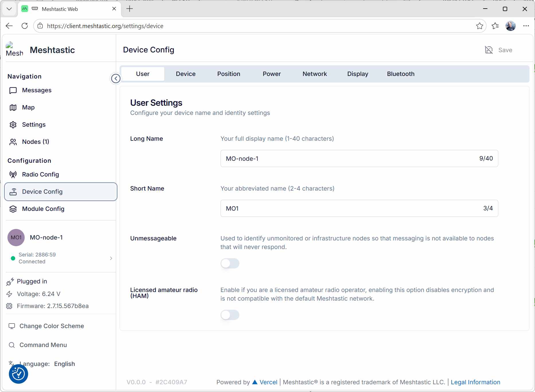Expand the Serial connection details chevron
The height and width of the screenshot is (392, 535).
click(111, 258)
